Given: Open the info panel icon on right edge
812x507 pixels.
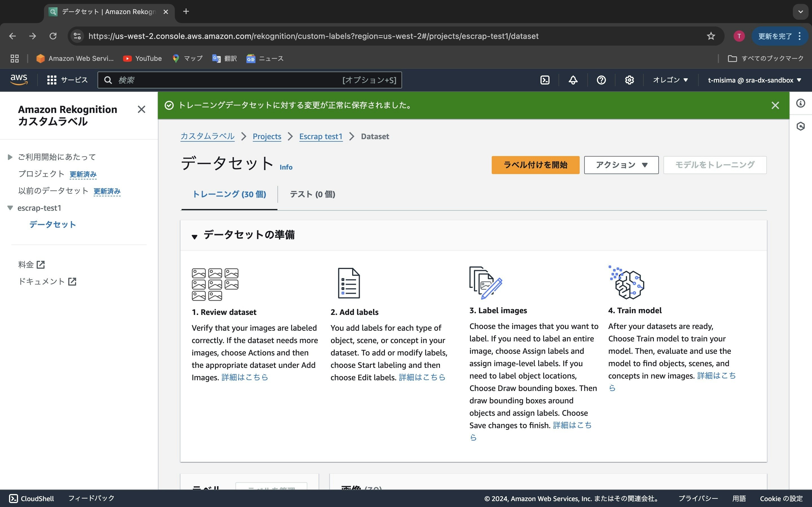Looking at the screenshot, I should [801, 103].
